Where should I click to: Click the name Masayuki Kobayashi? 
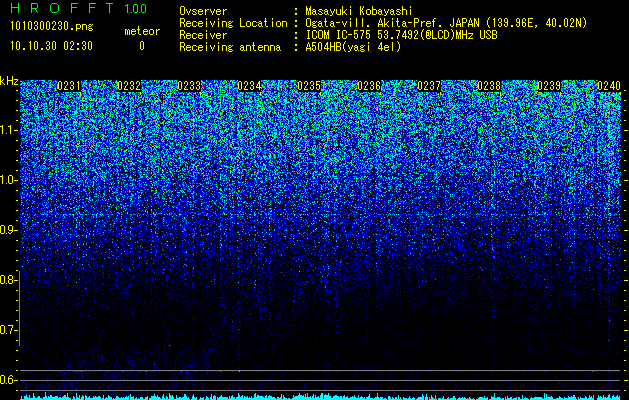click(359, 11)
